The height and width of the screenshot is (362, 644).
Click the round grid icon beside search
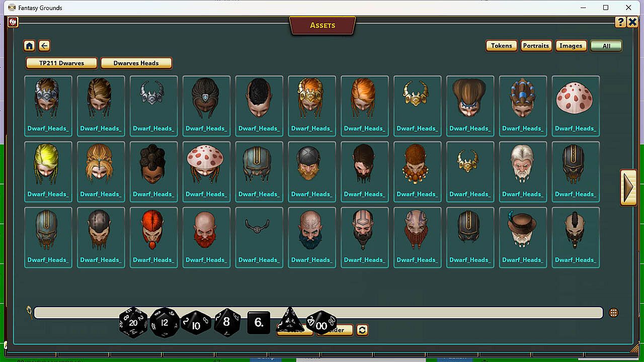(613, 313)
